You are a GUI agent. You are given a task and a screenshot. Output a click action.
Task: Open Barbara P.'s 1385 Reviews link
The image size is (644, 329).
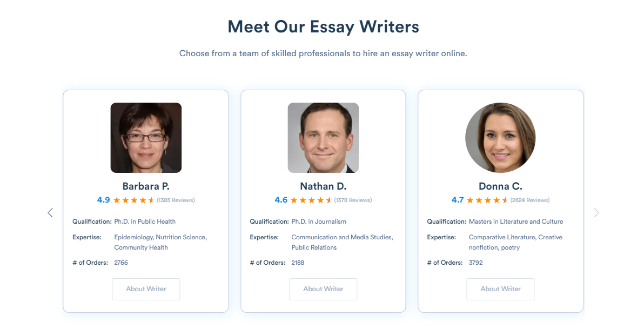point(176,200)
